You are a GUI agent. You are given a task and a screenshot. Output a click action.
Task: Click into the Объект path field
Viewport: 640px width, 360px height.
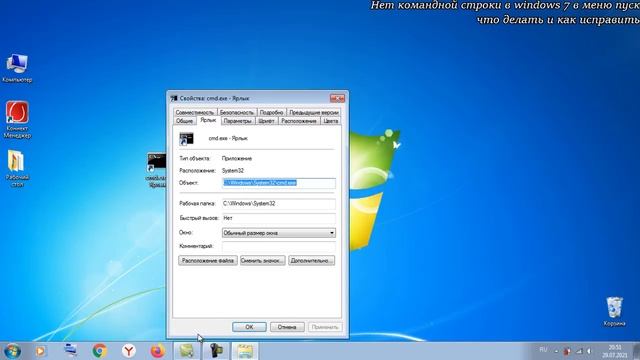click(x=279, y=183)
